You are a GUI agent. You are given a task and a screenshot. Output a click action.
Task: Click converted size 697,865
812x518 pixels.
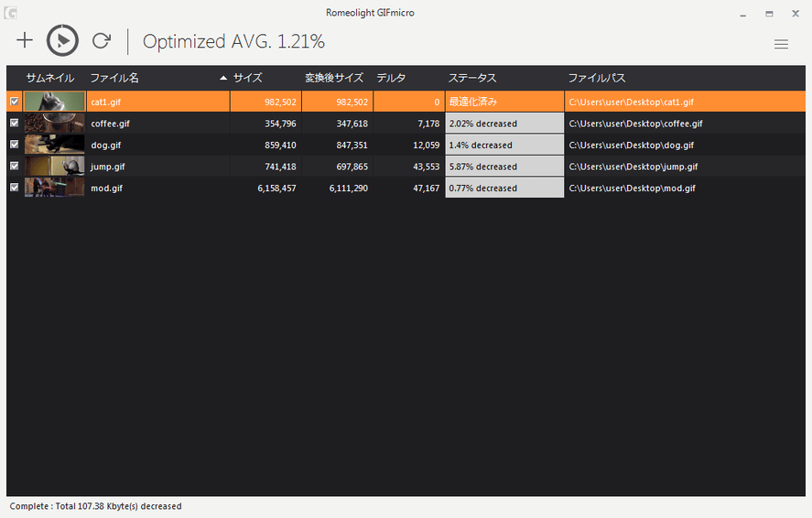352,167
